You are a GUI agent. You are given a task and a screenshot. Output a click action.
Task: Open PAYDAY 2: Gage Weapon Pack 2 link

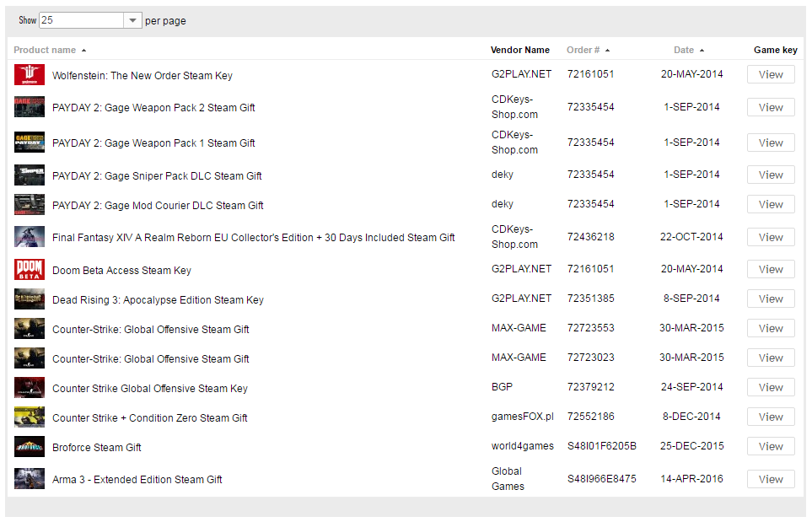(153, 108)
